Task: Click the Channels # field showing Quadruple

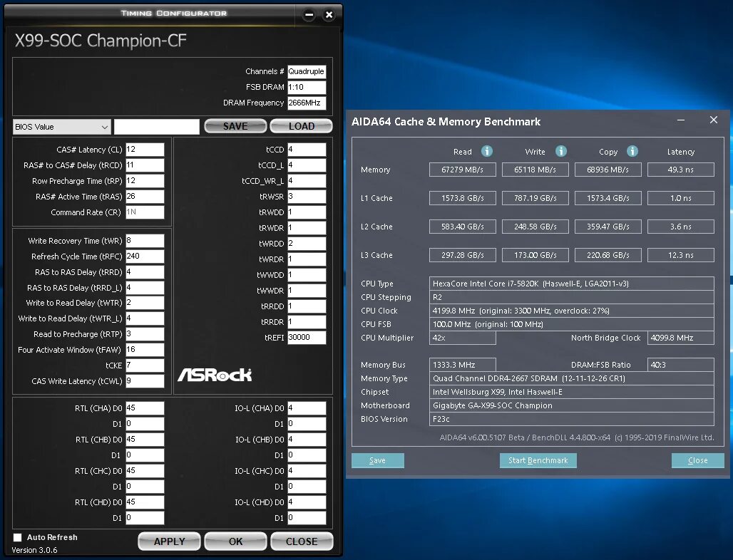Action: (x=307, y=71)
